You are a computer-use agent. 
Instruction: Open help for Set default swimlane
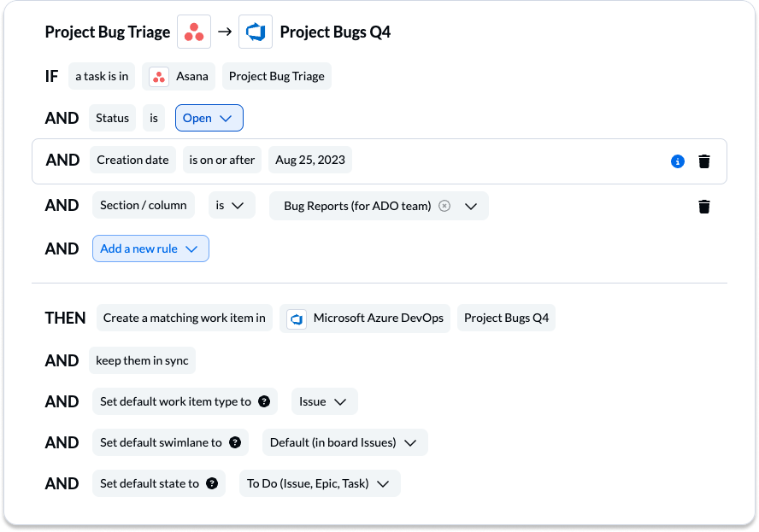[x=235, y=442]
